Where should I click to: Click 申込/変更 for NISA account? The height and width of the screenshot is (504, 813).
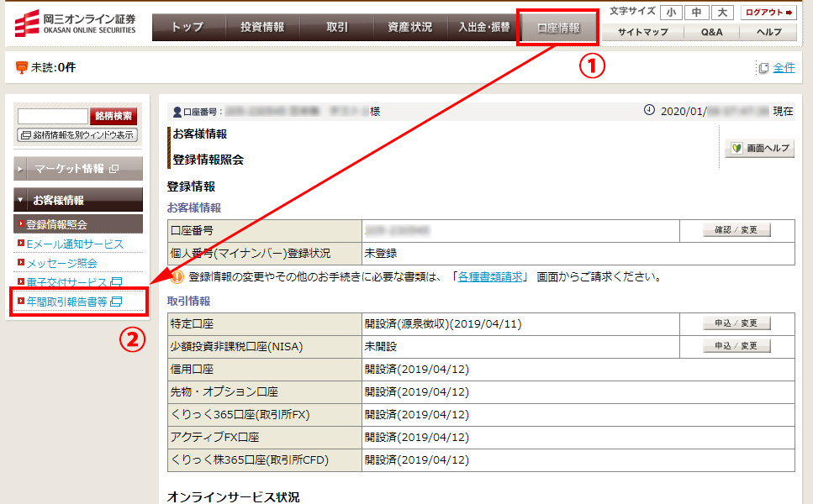(x=736, y=346)
